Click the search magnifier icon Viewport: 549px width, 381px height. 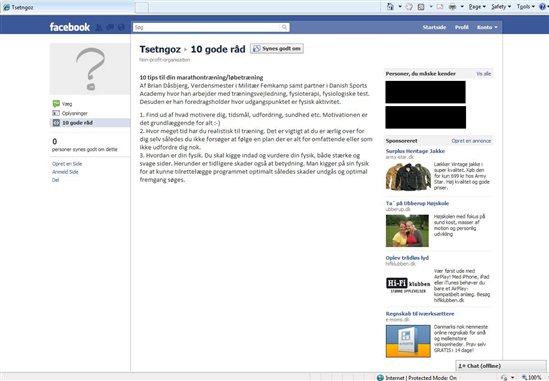(x=284, y=27)
